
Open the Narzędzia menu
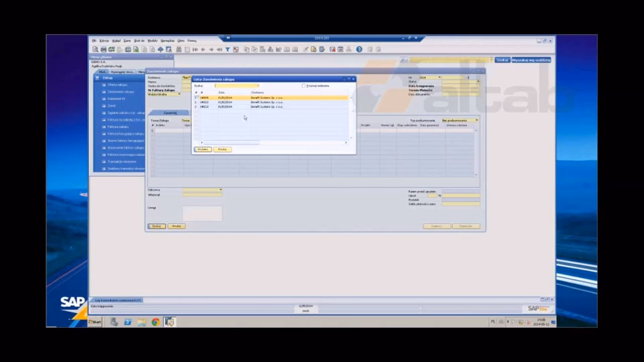[168, 41]
